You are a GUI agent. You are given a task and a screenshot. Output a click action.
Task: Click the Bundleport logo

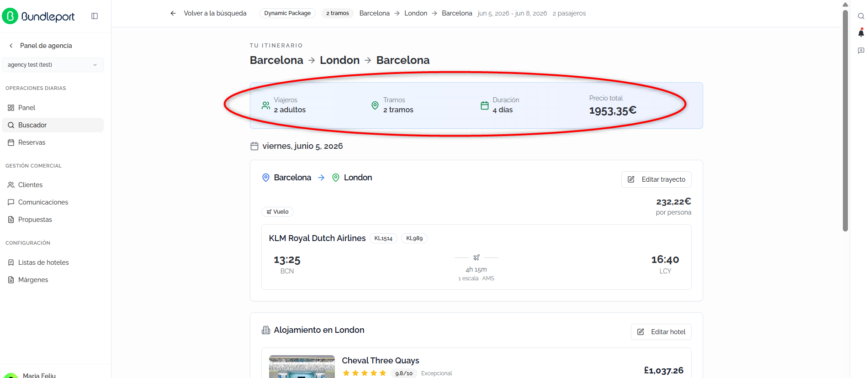point(38,16)
